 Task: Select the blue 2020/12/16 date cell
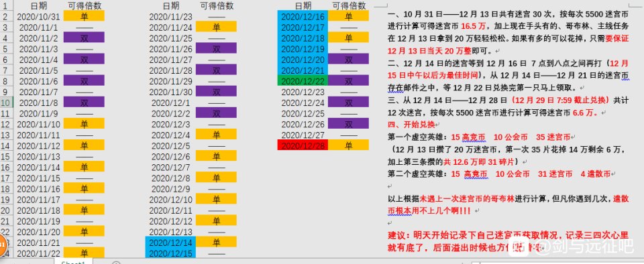click(x=303, y=16)
